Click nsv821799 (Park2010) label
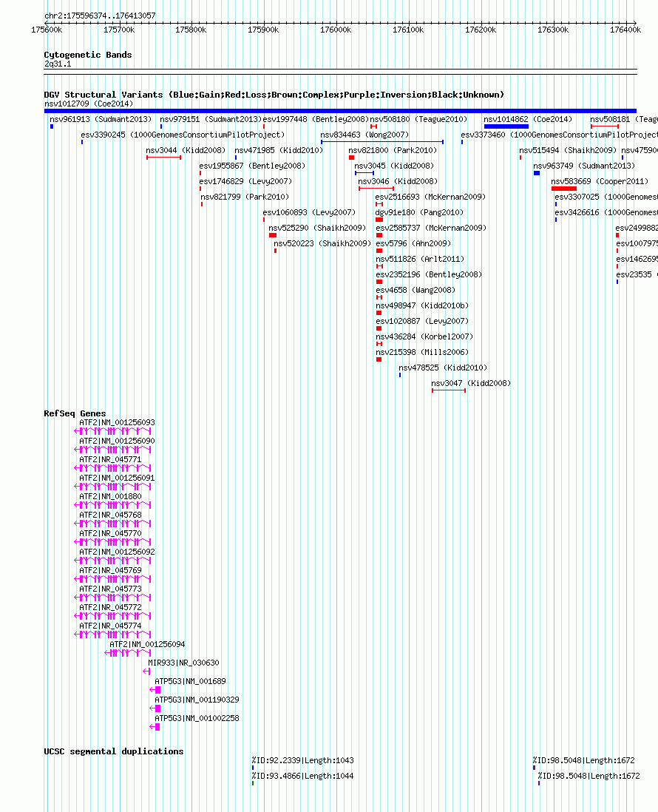The image size is (658, 812). tap(245, 197)
